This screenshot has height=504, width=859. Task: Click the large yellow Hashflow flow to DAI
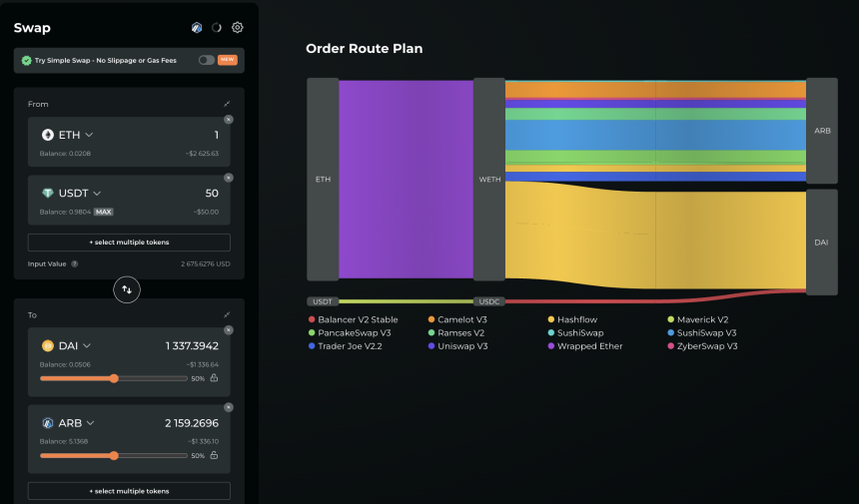tap(655, 237)
